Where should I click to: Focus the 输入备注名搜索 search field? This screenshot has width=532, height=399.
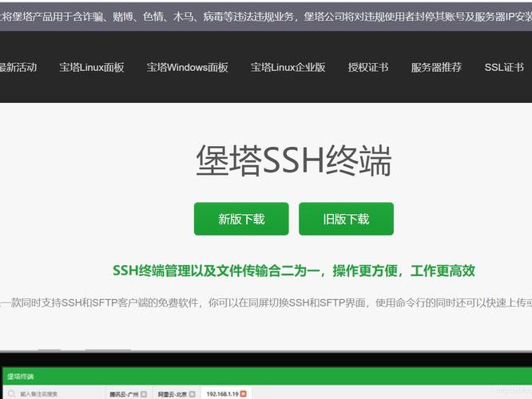(x=54, y=394)
